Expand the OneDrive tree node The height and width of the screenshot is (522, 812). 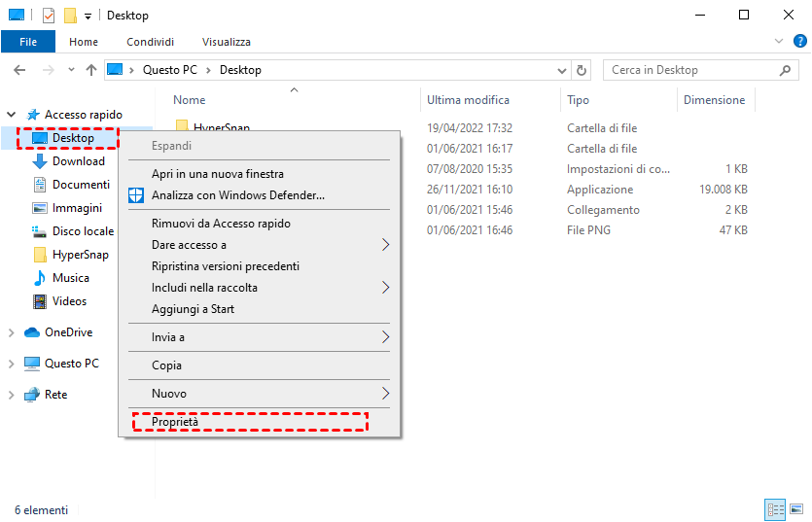click(12, 332)
